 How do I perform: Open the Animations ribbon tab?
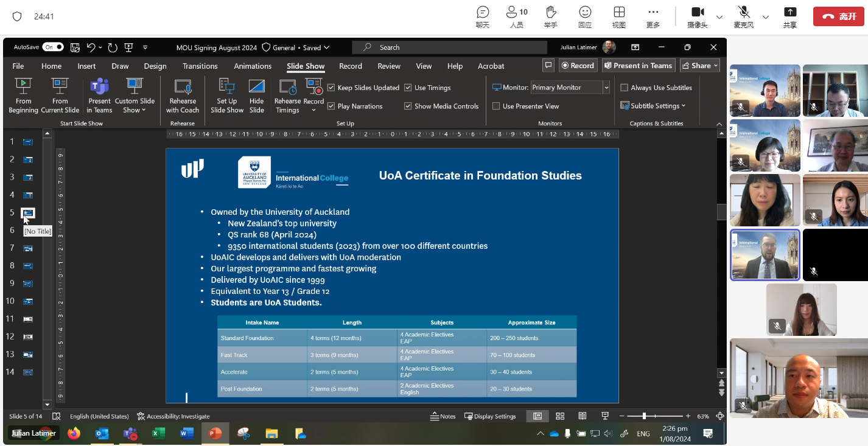click(x=253, y=66)
